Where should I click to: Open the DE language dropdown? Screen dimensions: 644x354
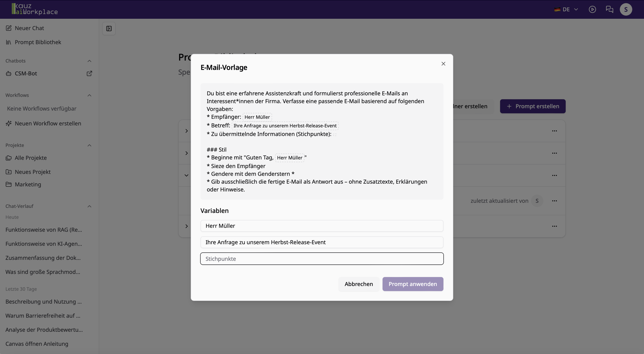tap(566, 9)
